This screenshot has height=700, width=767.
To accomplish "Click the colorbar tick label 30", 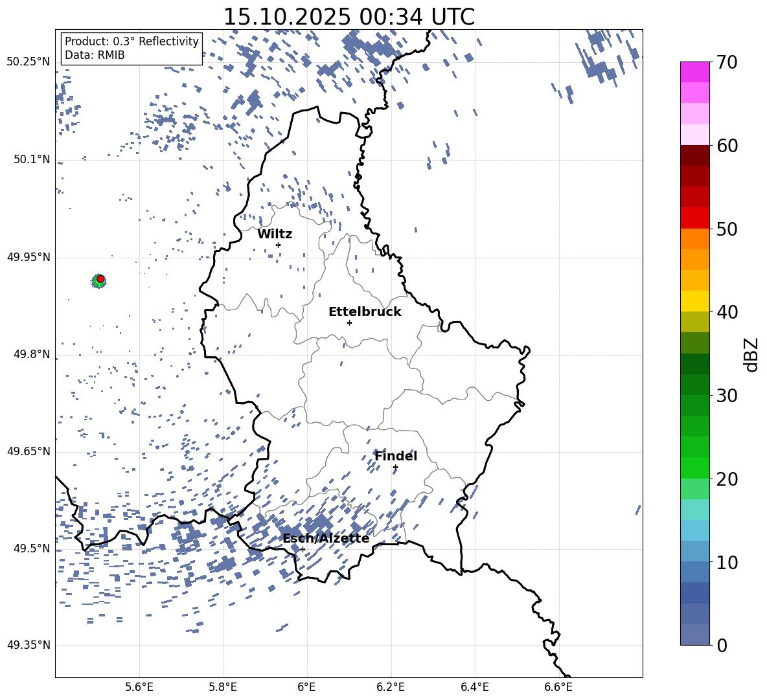I will 727,396.
